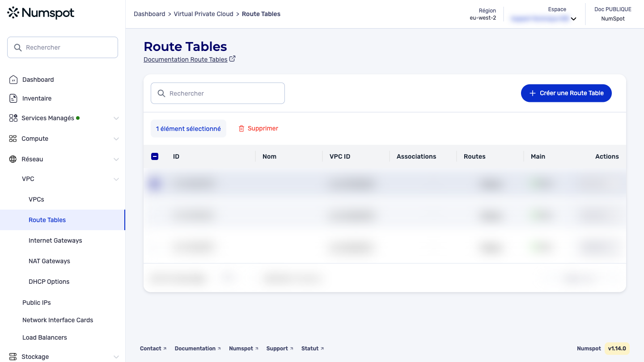
Task: Click the 1 élément sélectionné badge
Action: 188,129
